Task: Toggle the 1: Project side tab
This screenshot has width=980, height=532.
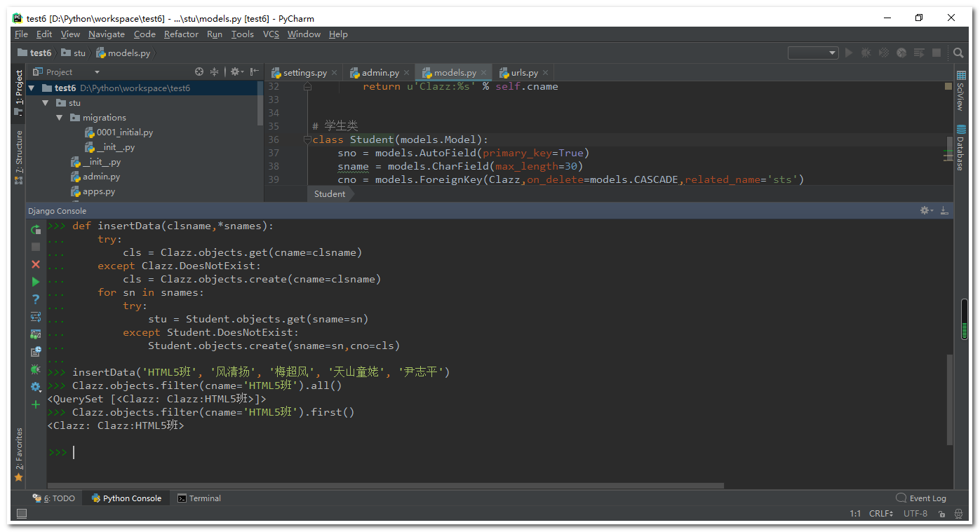Action: pos(19,92)
